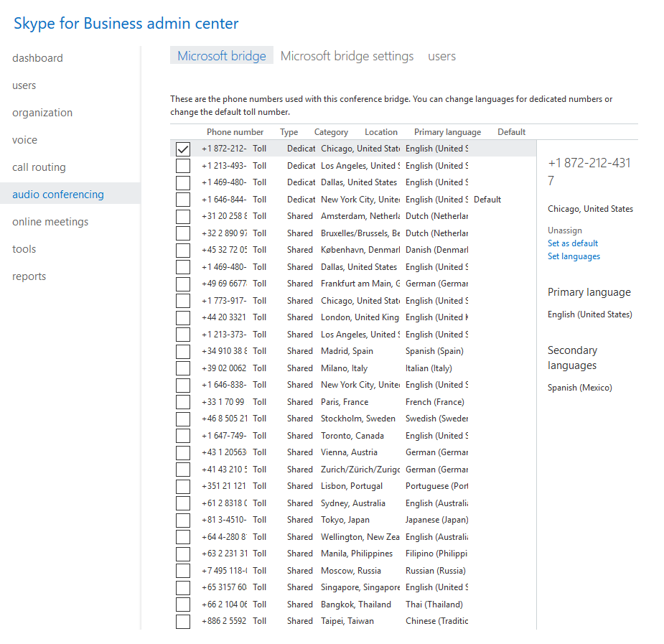
Task: Select the Singapore number checkbox
Action: tap(183, 588)
